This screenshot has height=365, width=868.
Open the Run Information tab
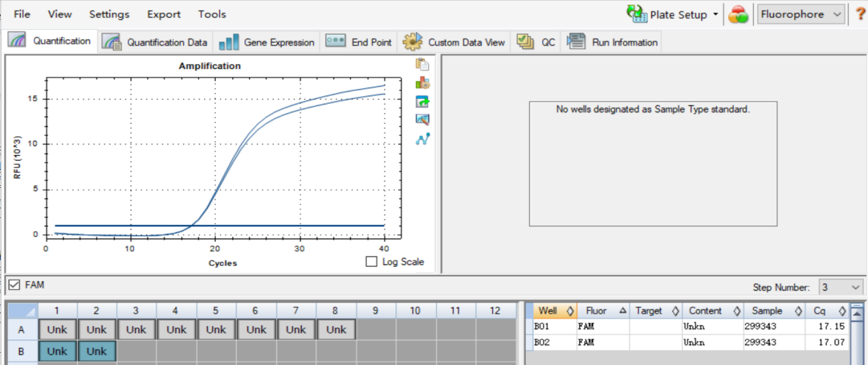[x=612, y=42]
